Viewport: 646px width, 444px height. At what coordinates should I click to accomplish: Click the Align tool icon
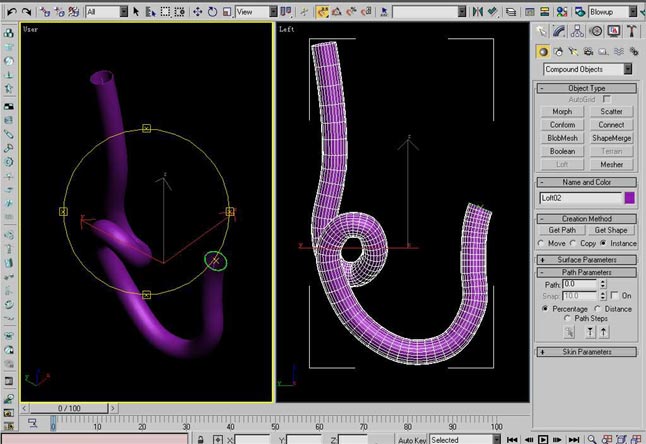[492, 12]
